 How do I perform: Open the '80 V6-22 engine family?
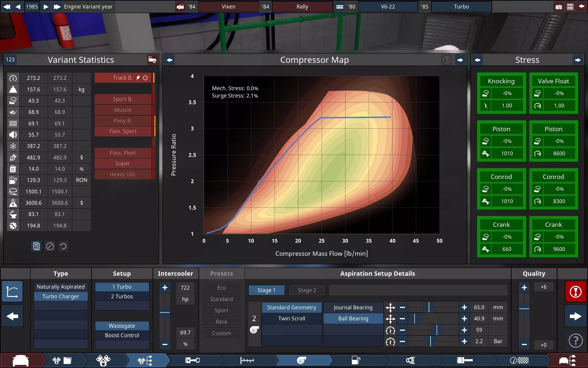click(388, 7)
